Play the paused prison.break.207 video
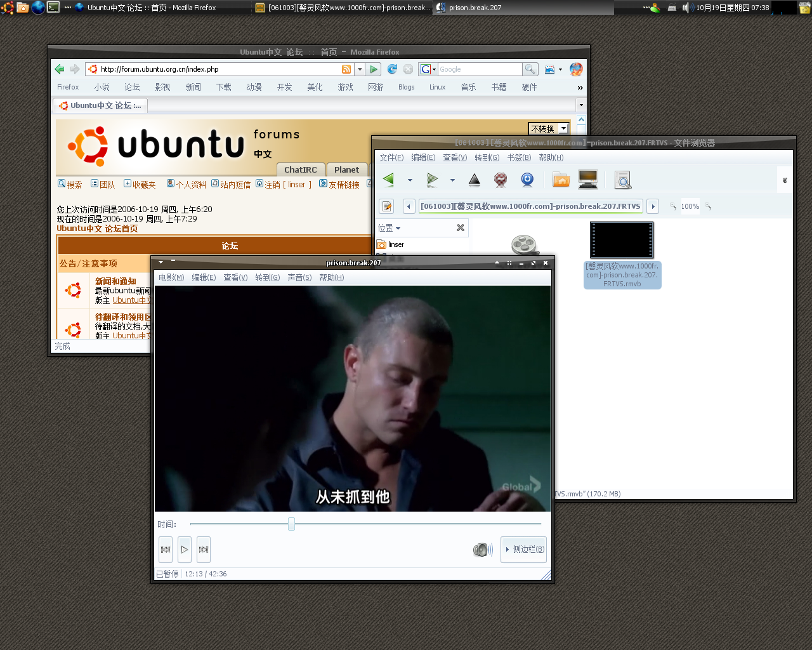The height and width of the screenshot is (650, 812). pos(185,550)
